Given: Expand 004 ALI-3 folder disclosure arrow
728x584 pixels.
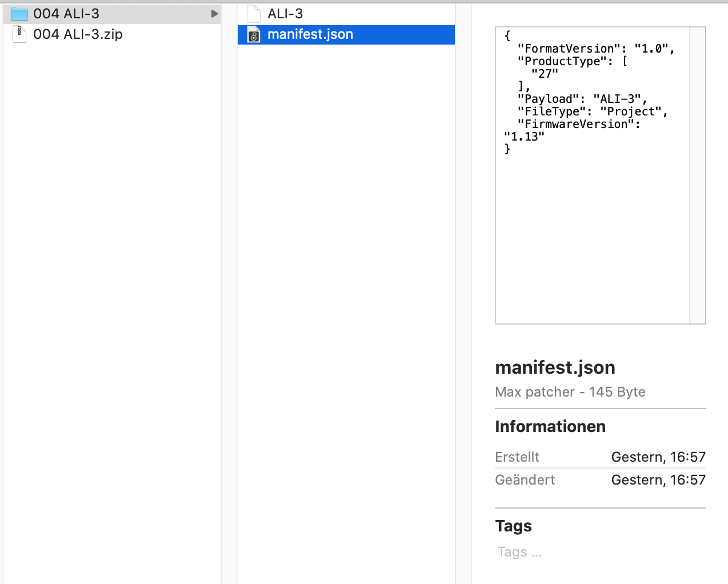Looking at the screenshot, I should [x=214, y=14].
